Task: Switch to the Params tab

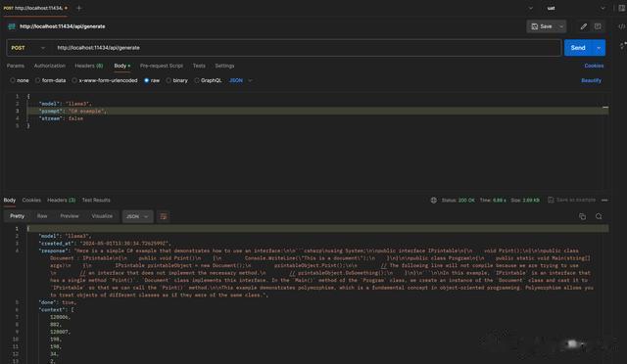Action: 16,66
